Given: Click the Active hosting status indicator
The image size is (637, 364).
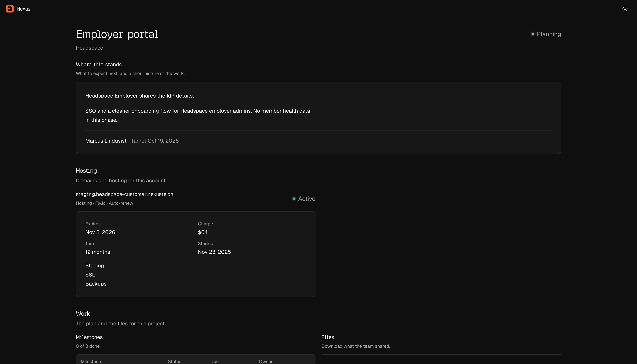Looking at the screenshot, I should pyautogui.click(x=304, y=199).
